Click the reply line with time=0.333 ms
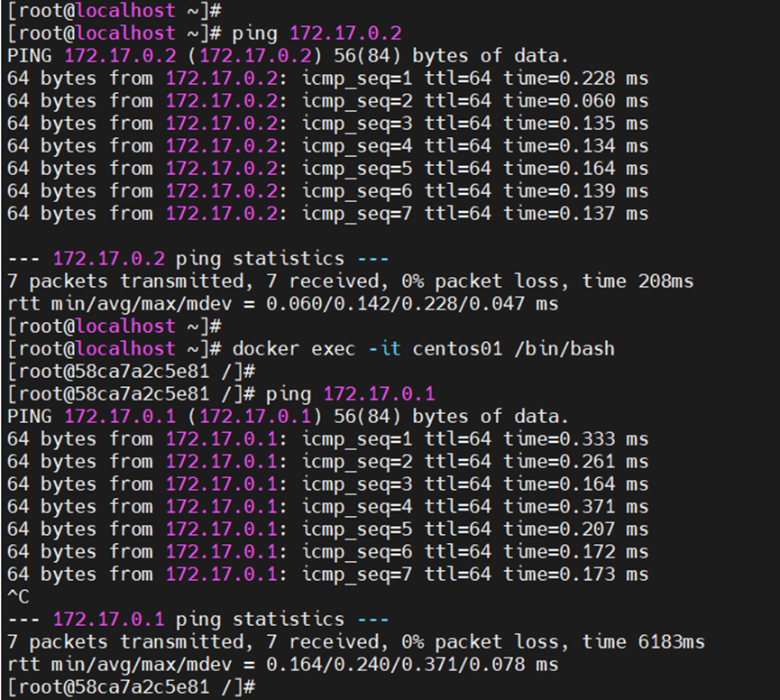Viewport: 780px width, 700px height. point(328,438)
